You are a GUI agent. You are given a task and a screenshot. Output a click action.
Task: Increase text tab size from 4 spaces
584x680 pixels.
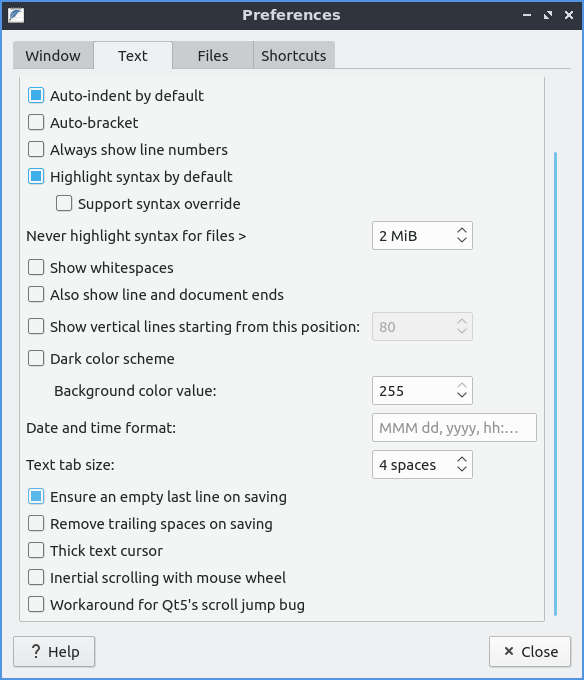pos(462,459)
